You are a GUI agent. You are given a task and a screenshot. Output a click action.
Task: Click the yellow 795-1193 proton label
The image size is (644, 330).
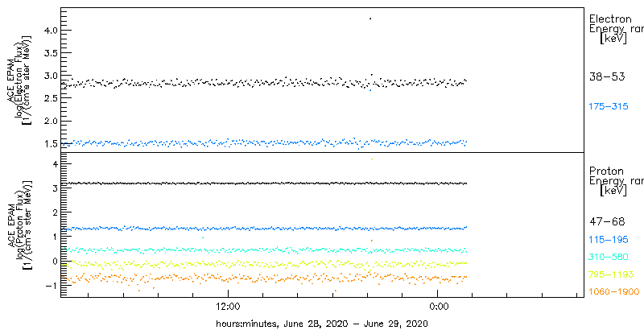point(611,274)
